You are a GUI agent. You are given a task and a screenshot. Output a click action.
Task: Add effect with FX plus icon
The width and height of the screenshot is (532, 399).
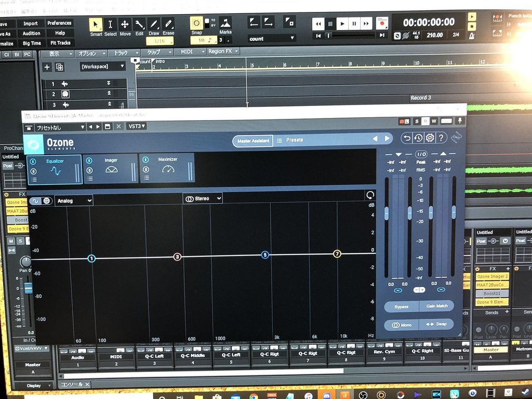[x=508, y=269]
